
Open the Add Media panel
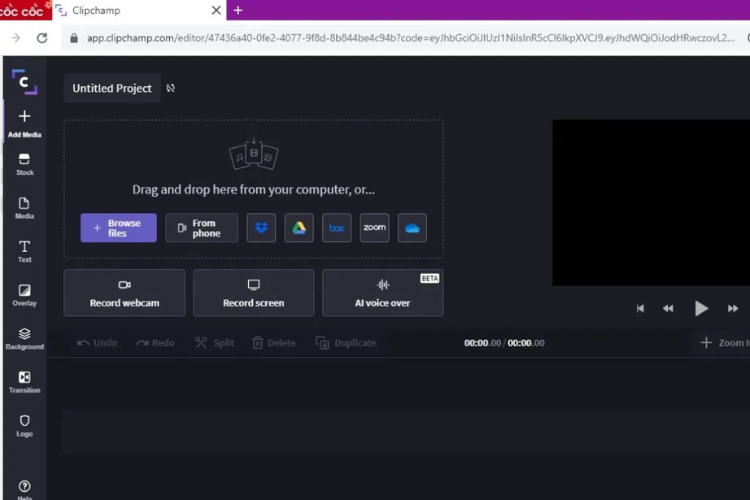[24, 123]
